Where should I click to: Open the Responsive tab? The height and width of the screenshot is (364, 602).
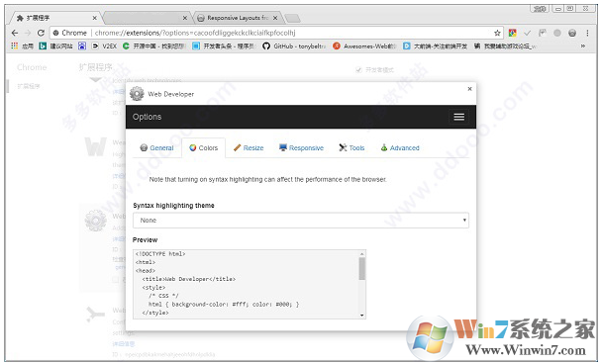click(301, 148)
